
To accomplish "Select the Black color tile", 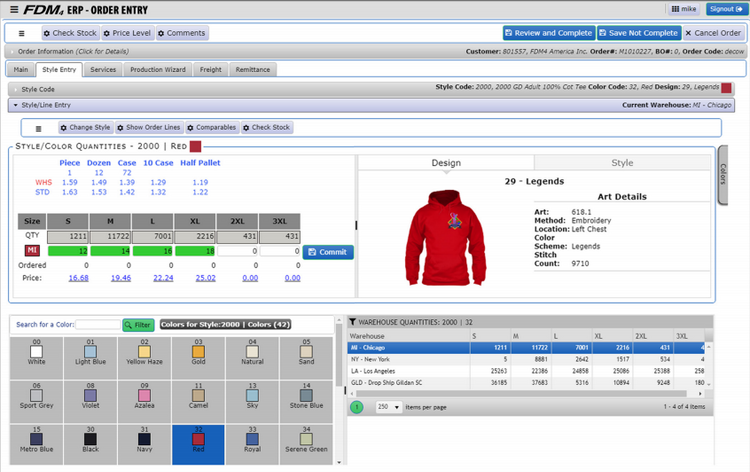I will tap(90, 445).
